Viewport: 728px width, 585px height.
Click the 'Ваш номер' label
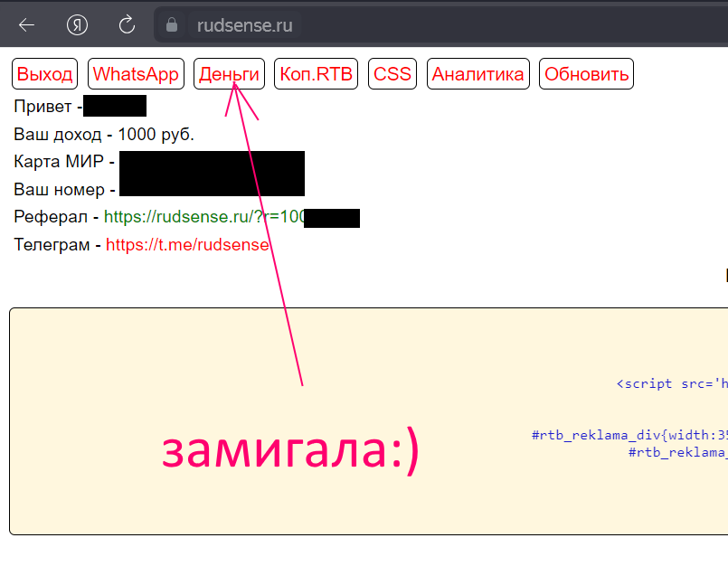tap(60, 190)
